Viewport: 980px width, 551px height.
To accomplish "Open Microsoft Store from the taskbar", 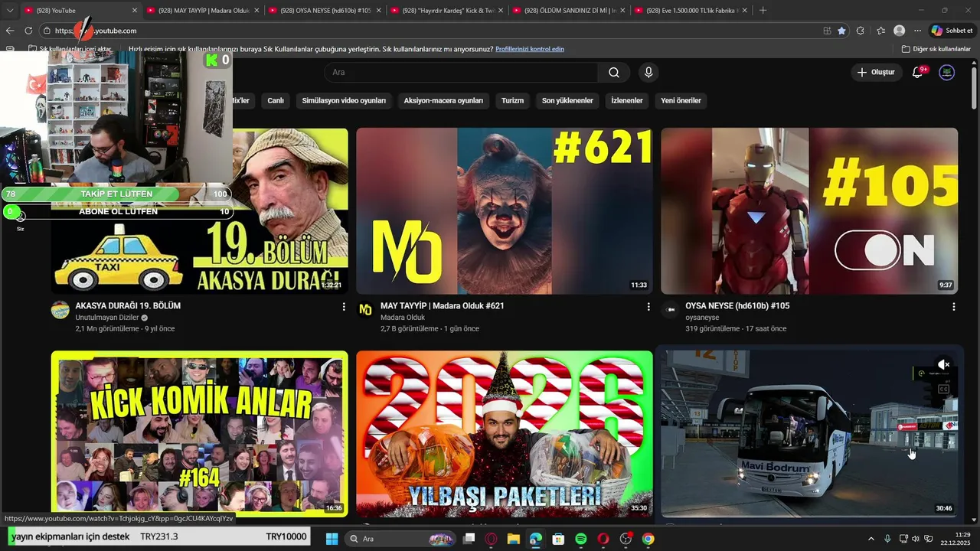I will (558, 539).
